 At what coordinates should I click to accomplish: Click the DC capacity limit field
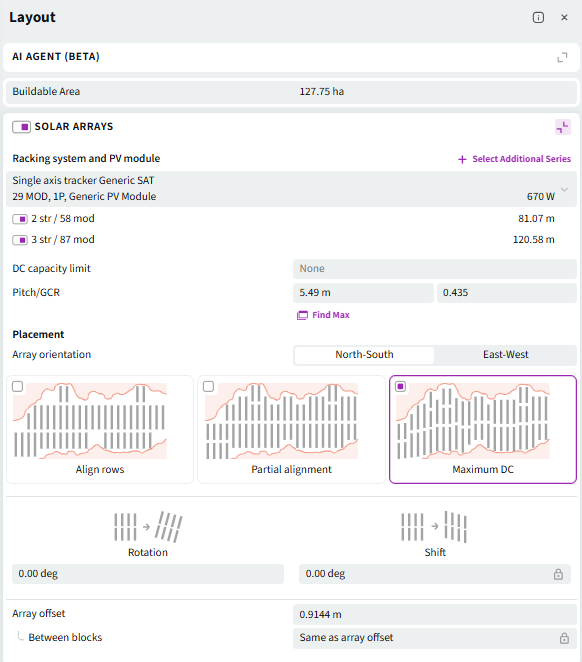click(435, 269)
